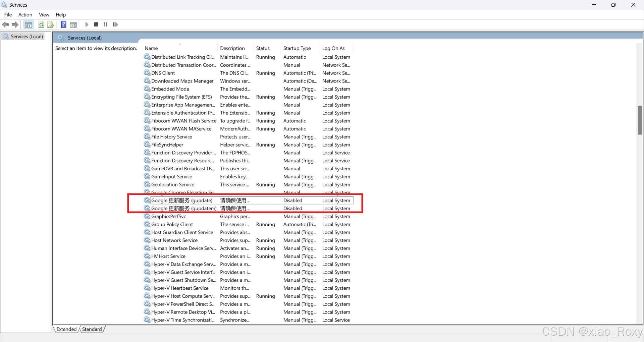Image resolution: width=644 pixels, height=342 pixels.
Task: Select Distributed Link Tracking Client service
Action: pyautogui.click(x=248, y=57)
